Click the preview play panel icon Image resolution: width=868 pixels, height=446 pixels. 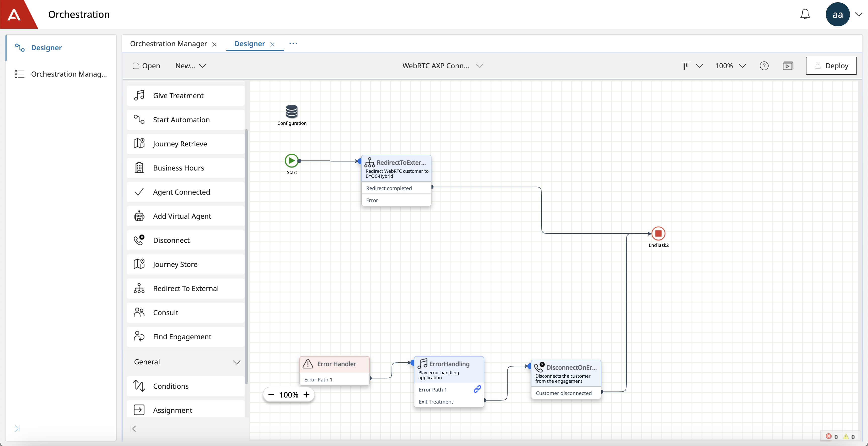click(788, 66)
